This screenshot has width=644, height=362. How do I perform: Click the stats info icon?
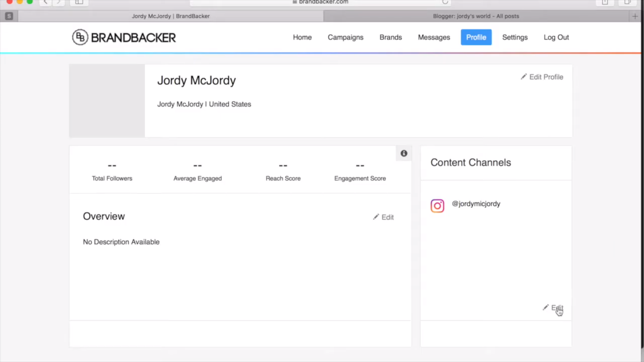pyautogui.click(x=404, y=153)
